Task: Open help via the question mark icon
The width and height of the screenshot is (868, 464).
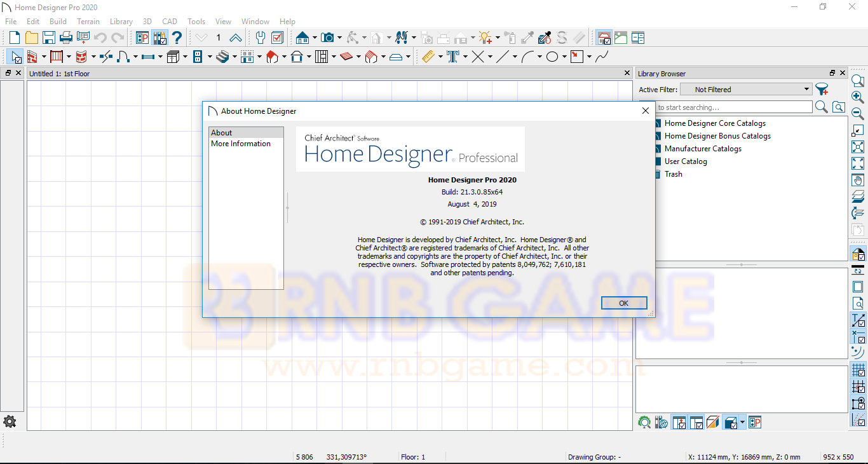Action: [177, 38]
